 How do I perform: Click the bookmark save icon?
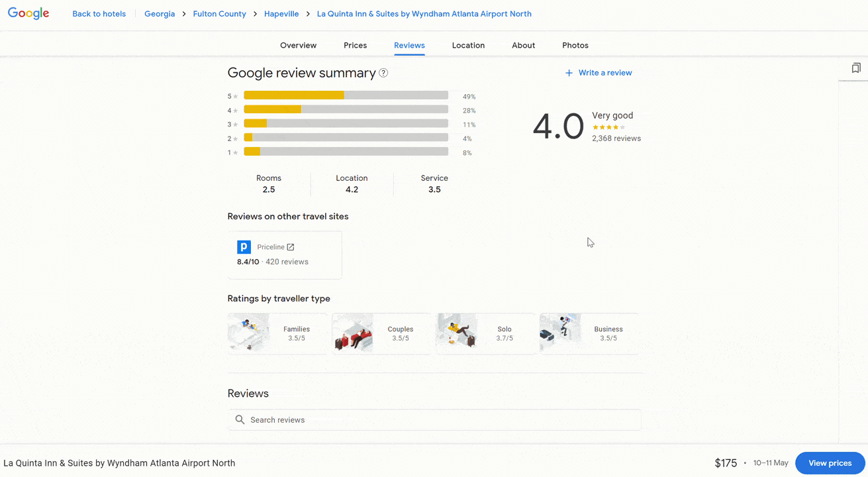tap(855, 68)
